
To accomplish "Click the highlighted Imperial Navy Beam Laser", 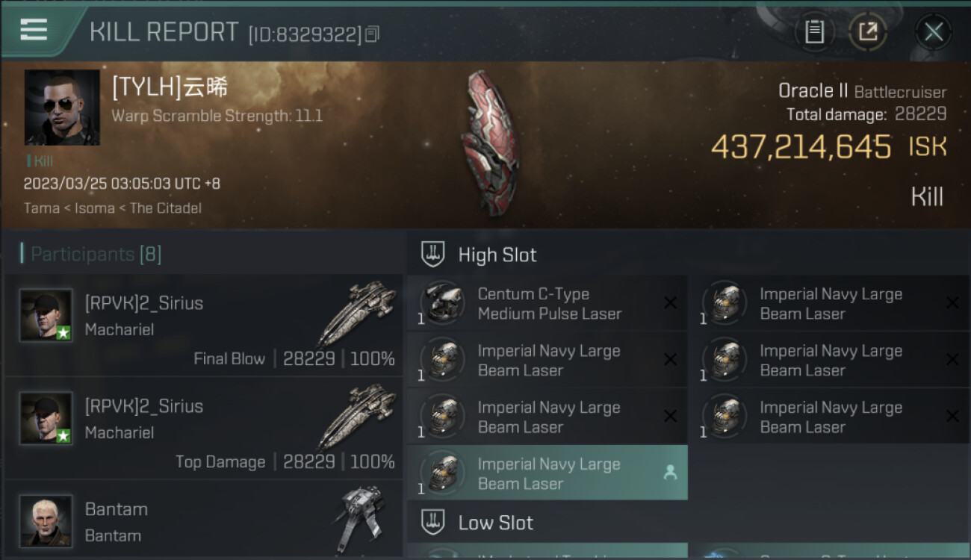I will tap(547, 473).
